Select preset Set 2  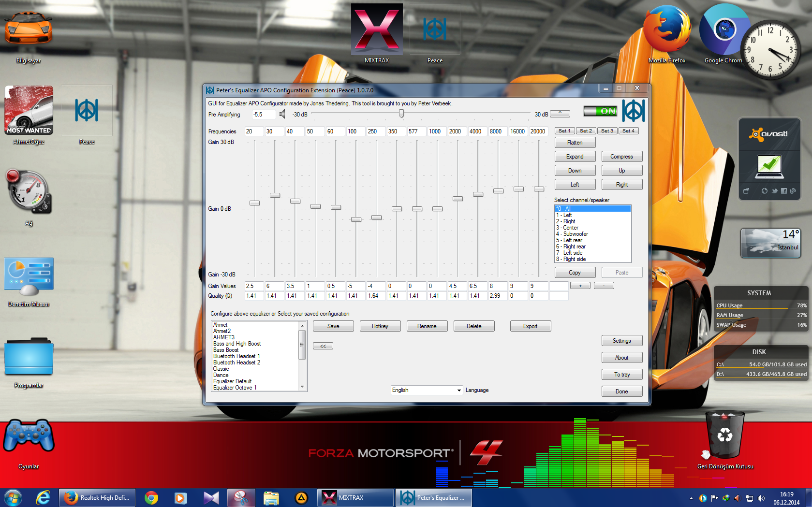tap(586, 131)
